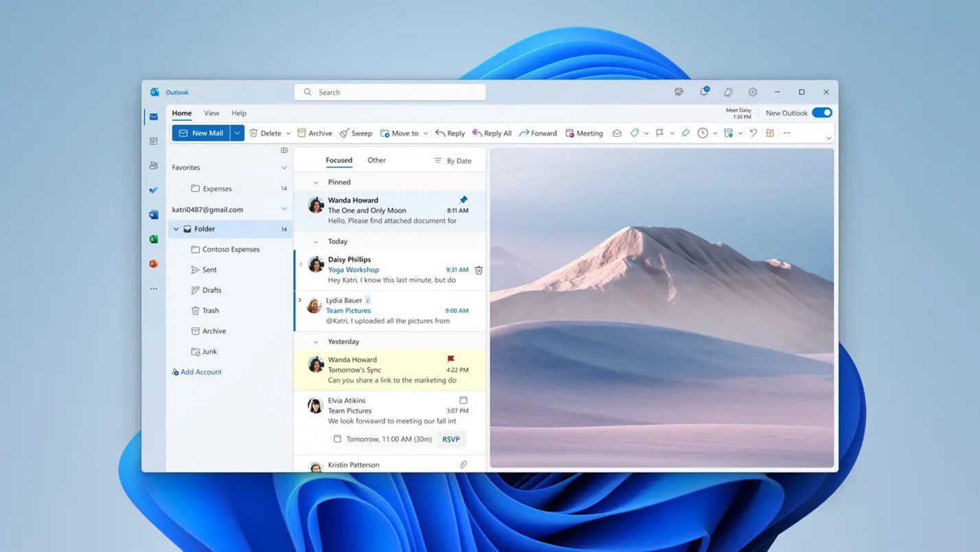Collapse the Favorites section

[283, 167]
